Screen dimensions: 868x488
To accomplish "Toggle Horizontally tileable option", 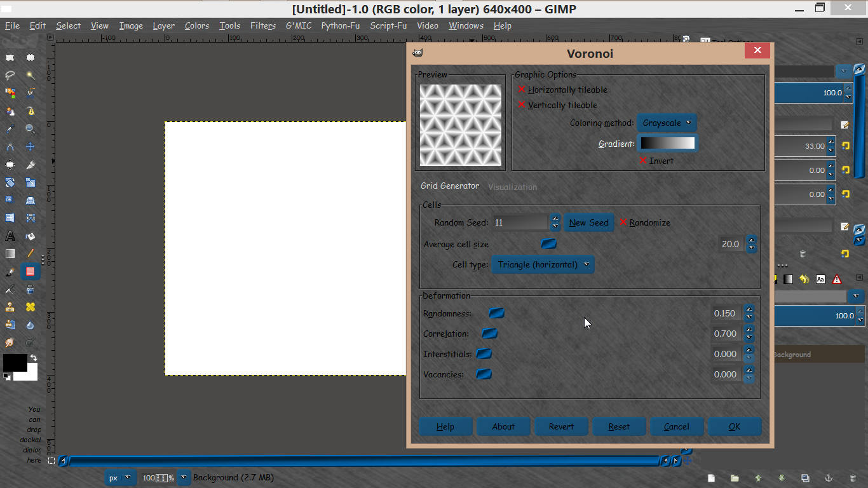I will coord(563,90).
